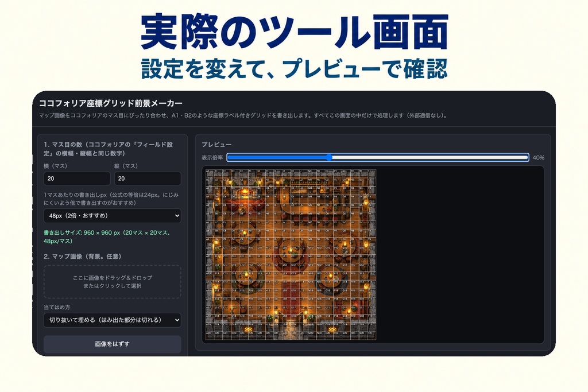The height and width of the screenshot is (392, 588).
Task: Open the 切り抜いて埋める fit method dropdown
Action: (x=112, y=320)
